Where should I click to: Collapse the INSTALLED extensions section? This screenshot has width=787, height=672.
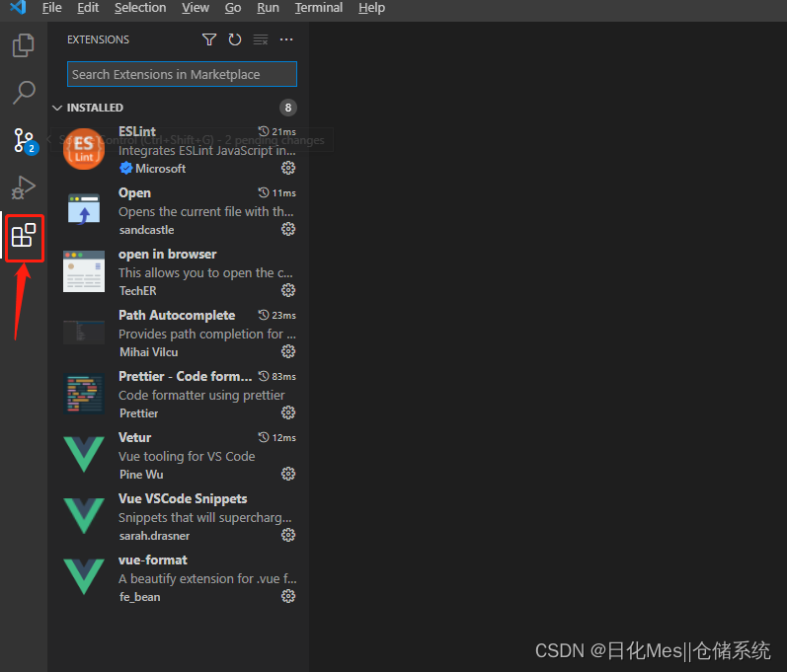pos(57,108)
